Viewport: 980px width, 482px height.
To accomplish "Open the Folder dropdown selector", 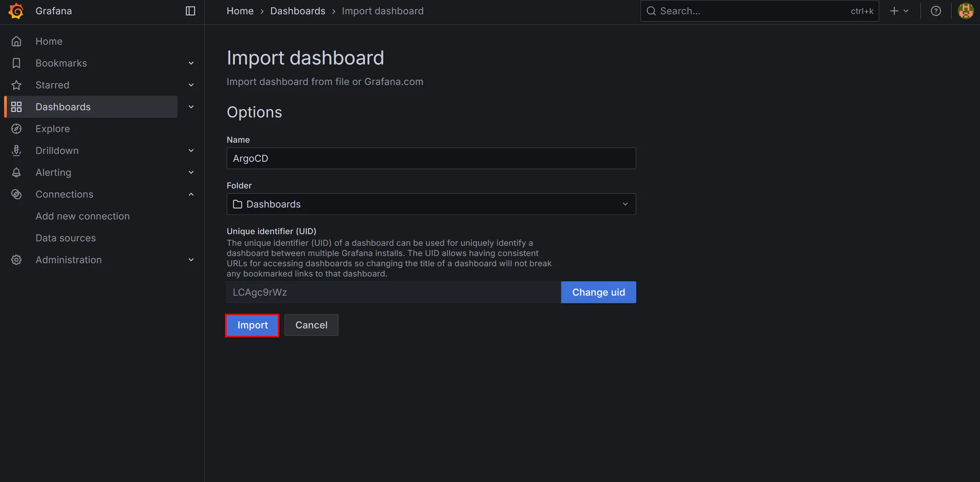I will coord(431,204).
